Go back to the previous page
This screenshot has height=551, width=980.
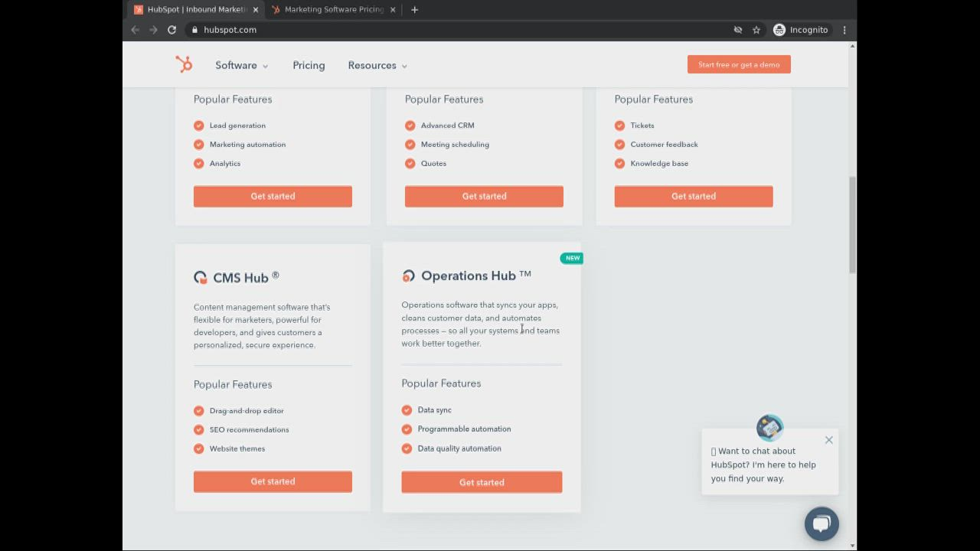(x=136, y=30)
